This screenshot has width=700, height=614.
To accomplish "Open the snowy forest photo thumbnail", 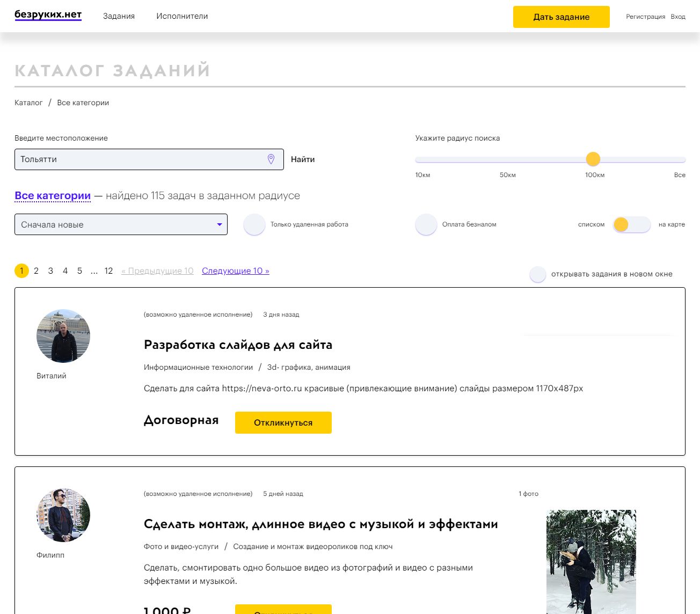I will click(591, 561).
